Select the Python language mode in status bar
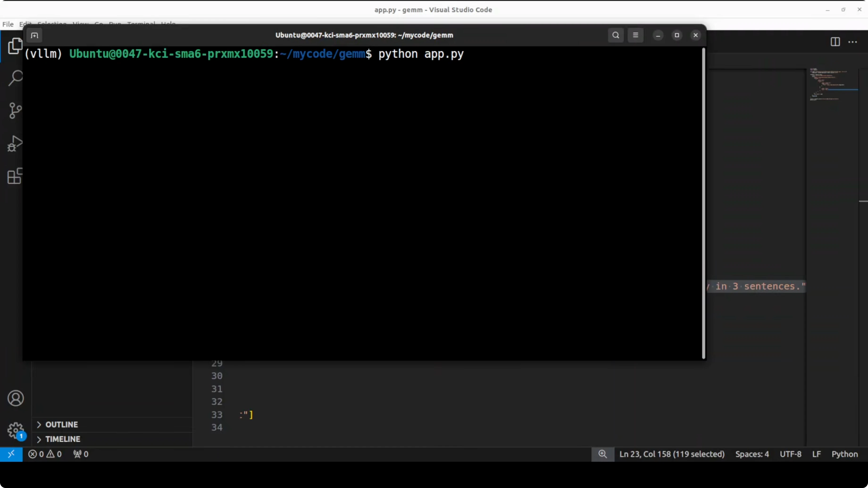This screenshot has height=488, width=868. [x=844, y=454]
